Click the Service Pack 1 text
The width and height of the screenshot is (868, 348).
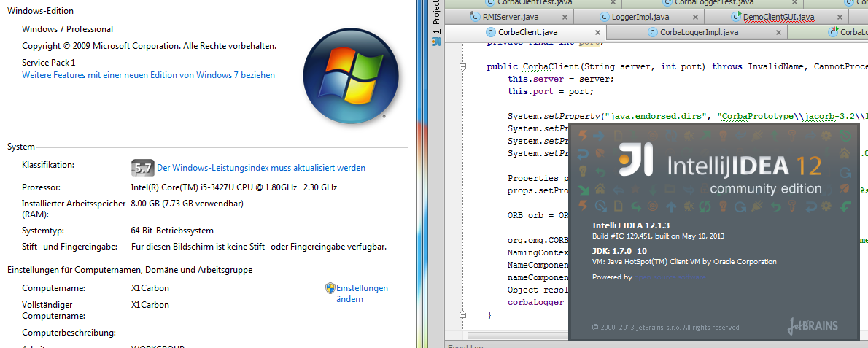tap(49, 63)
